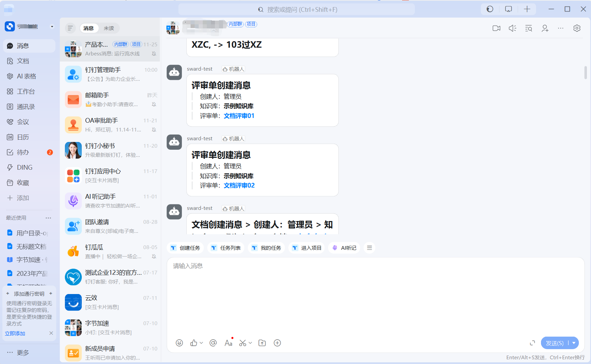
Task: Open recent document 无标题文档
Action: 28,247
